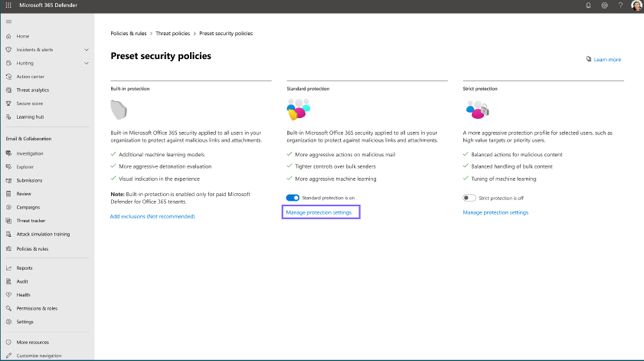Click the Threat tracker icon

coord(8,220)
